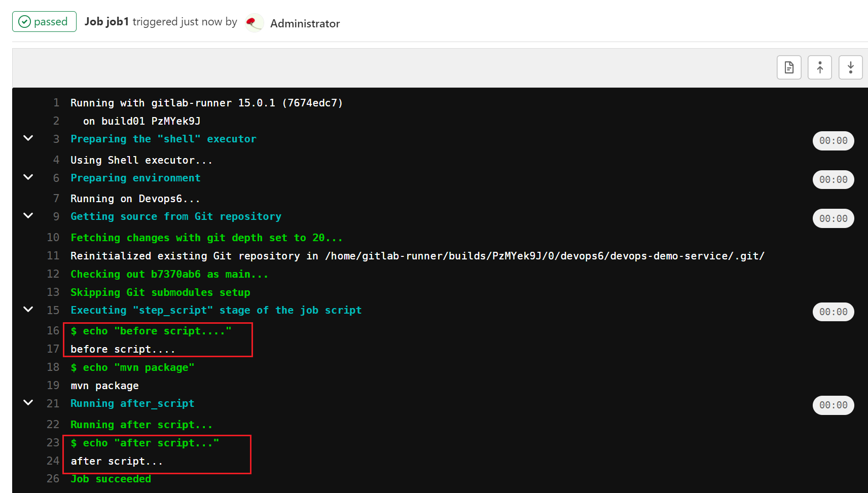
Task: Click '$ echo "after script..."' command line
Action: (x=145, y=443)
